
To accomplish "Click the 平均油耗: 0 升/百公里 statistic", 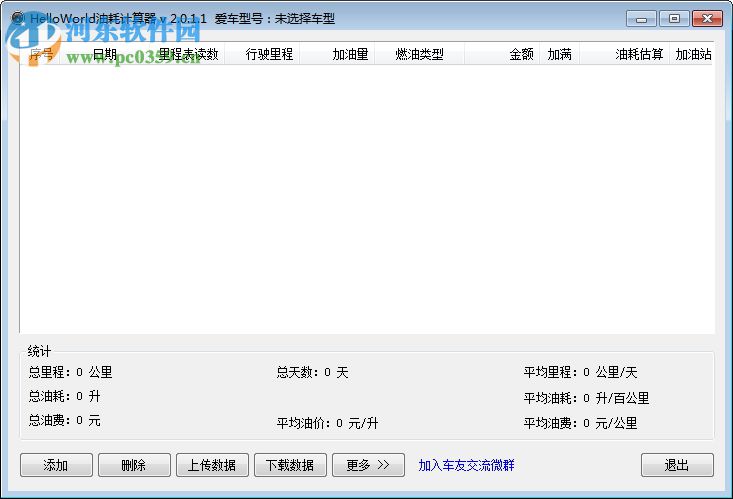I will tap(587, 398).
